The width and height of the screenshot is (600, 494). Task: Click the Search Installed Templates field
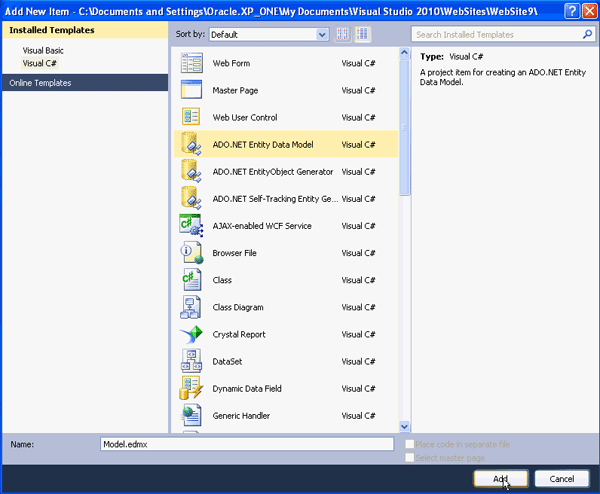[500, 34]
